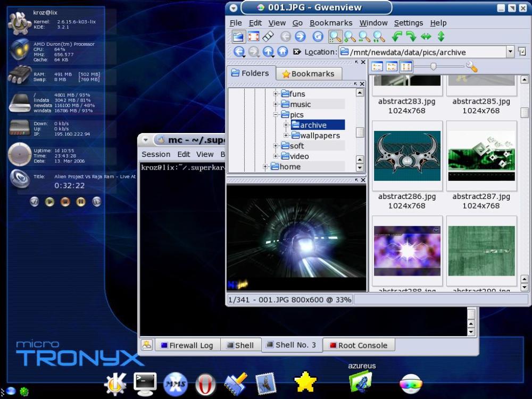532x399 pixels.
Task: Switch to the Bookmarks tab
Action: 309,73
